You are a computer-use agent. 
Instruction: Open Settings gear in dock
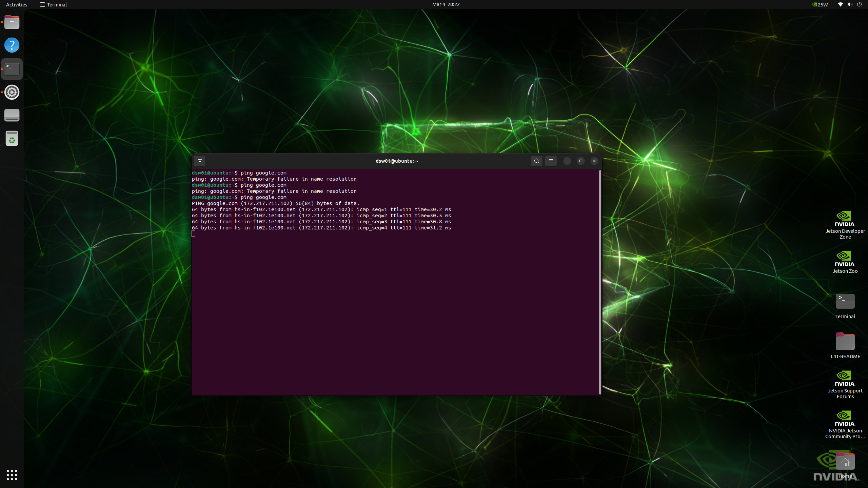pyautogui.click(x=12, y=92)
